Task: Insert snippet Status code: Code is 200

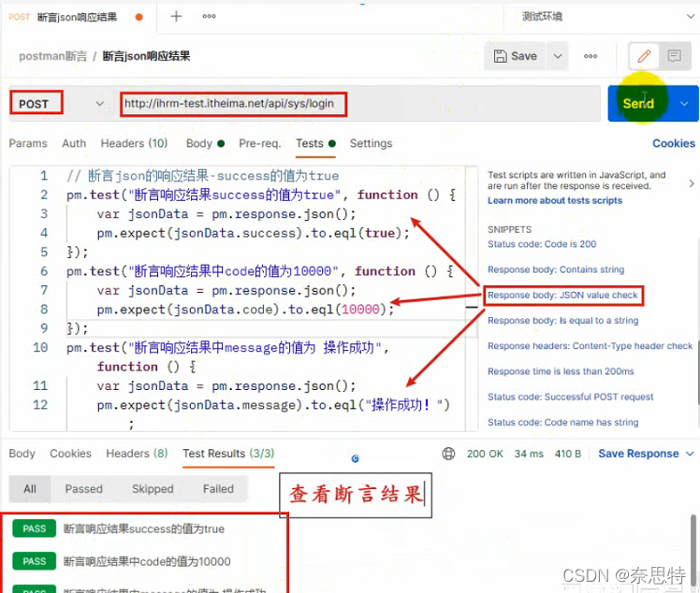Action: (542, 244)
